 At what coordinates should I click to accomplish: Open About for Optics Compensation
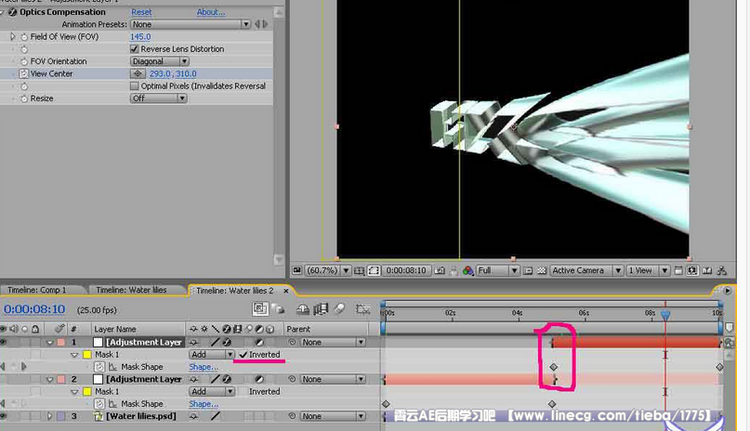coord(210,12)
